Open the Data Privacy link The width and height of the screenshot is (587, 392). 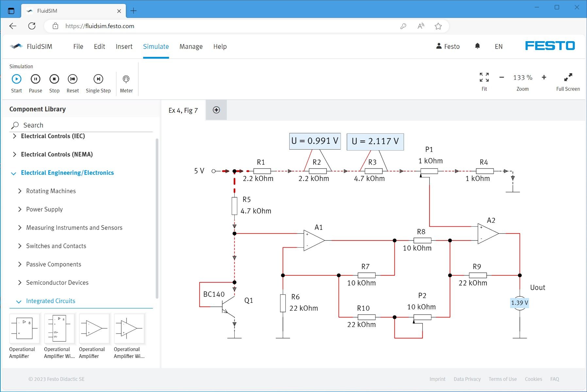click(x=467, y=379)
